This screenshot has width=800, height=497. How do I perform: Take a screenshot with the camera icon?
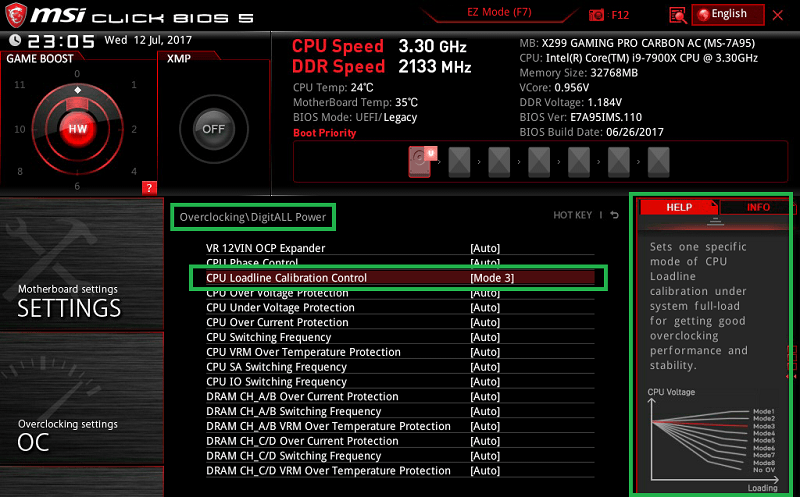(x=596, y=15)
